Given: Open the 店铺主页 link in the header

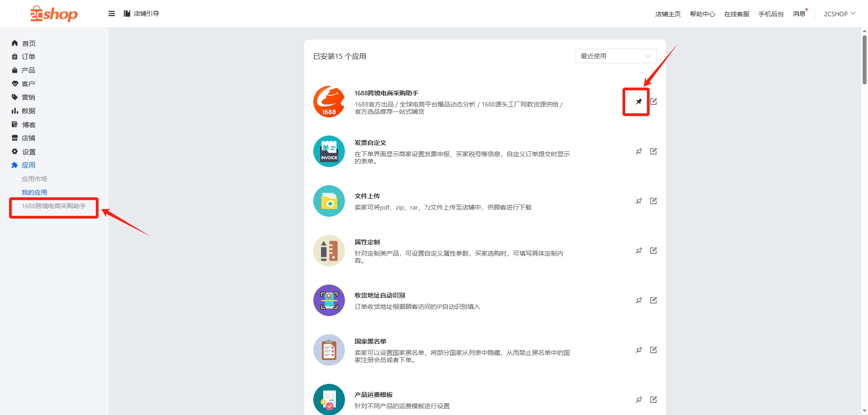Looking at the screenshot, I should [x=668, y=14].
